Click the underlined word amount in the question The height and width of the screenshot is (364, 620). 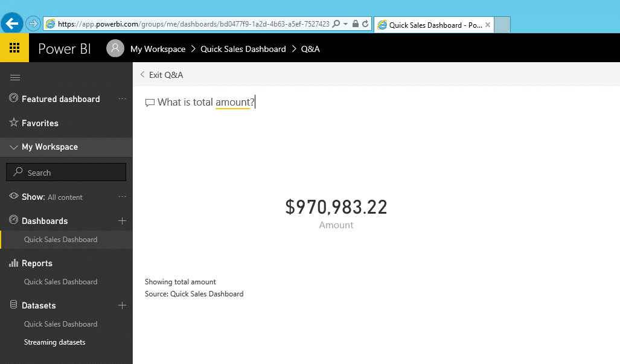[x=232, y=103]
